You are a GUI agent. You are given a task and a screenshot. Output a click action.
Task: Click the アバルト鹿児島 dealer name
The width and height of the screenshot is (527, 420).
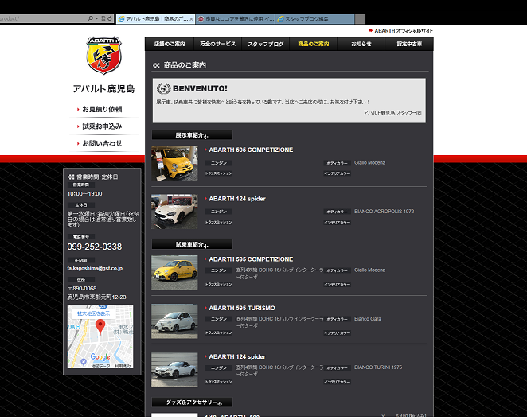click(x=103, y=89)
